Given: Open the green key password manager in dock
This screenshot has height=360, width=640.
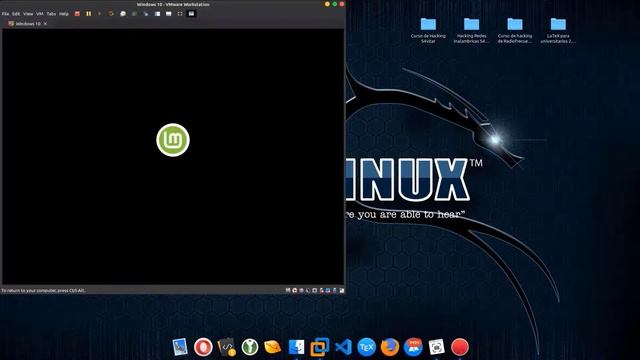Looking at the screenshot, I should click(x=250, y=347).
